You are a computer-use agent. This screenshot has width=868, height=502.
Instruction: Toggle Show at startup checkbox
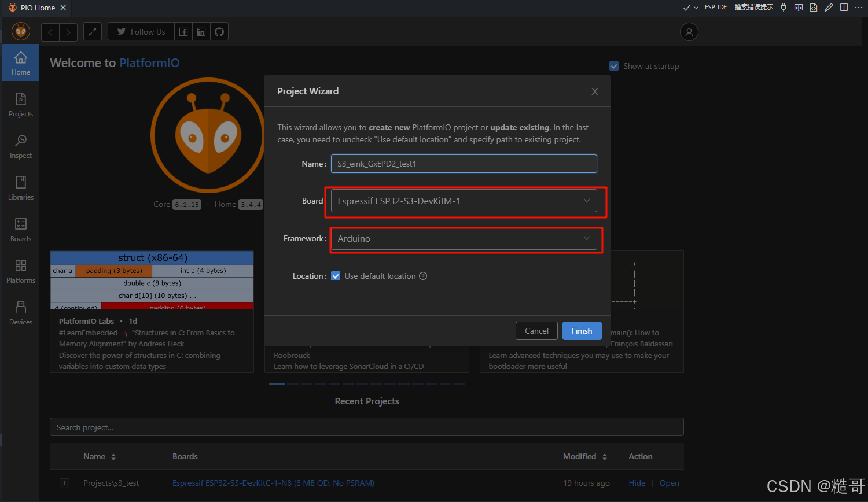[614, 66]
